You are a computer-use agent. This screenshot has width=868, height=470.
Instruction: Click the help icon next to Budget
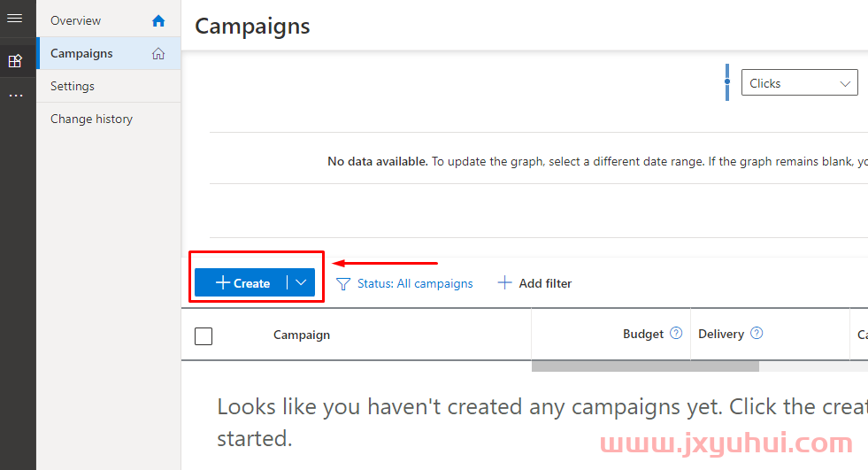pyautogui.click(x=676, y=334)
